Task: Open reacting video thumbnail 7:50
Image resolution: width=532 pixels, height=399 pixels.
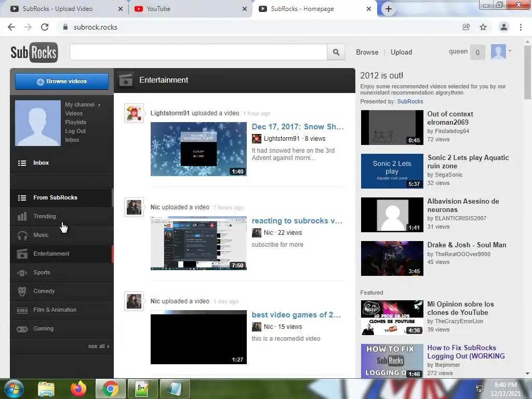Action: pos(198,243)
